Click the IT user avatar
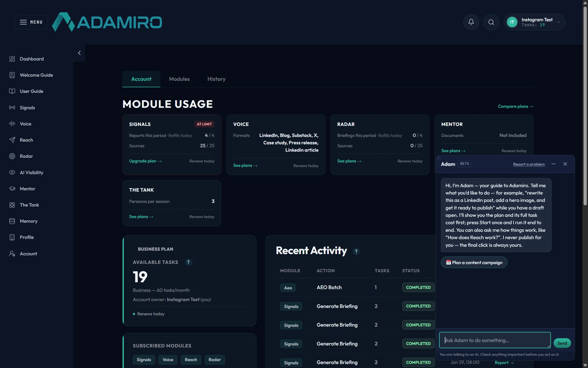This screenshot has width=588, height=368. click(512, 22)
